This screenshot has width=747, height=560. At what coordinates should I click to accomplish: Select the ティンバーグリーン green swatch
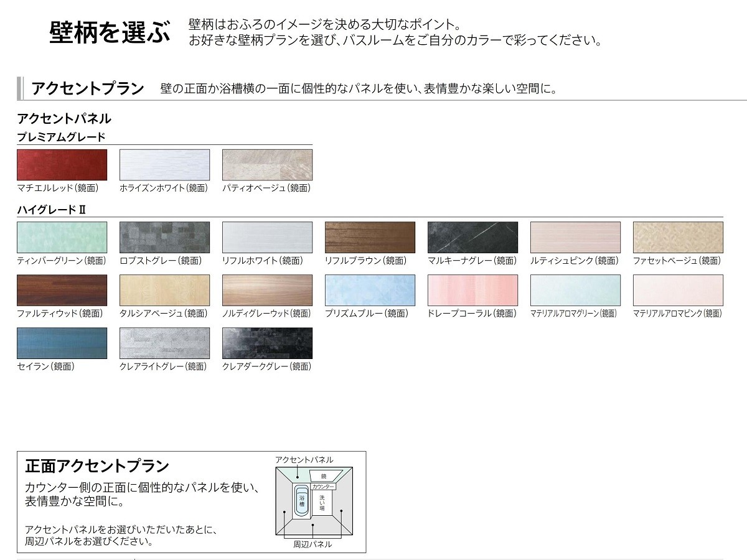click(62, 237)
